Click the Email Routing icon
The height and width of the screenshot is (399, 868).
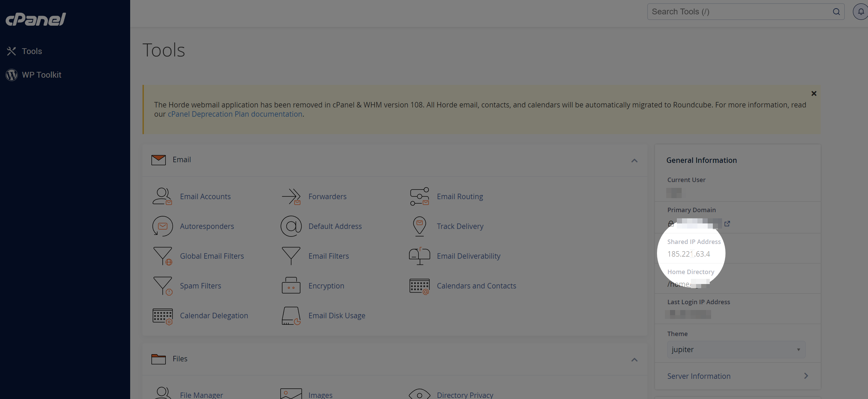pos(419,196)
